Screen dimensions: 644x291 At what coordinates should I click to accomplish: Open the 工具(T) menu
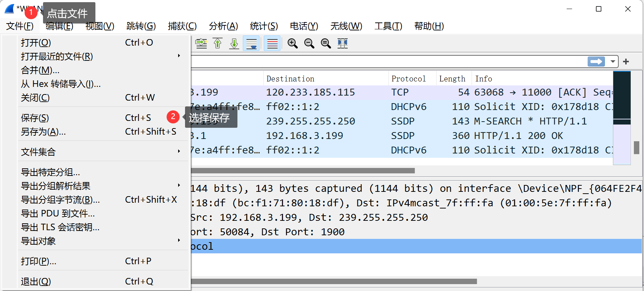(x=388, y=26)
